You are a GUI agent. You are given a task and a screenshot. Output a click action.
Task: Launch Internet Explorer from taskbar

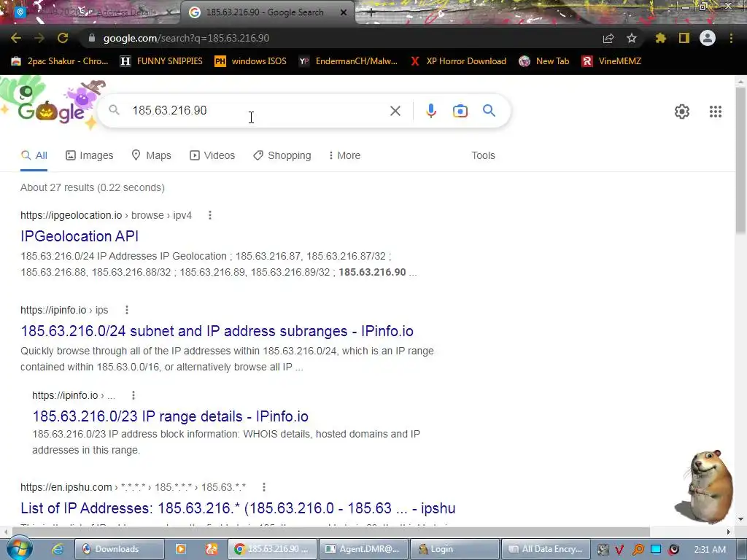point(58,549)
